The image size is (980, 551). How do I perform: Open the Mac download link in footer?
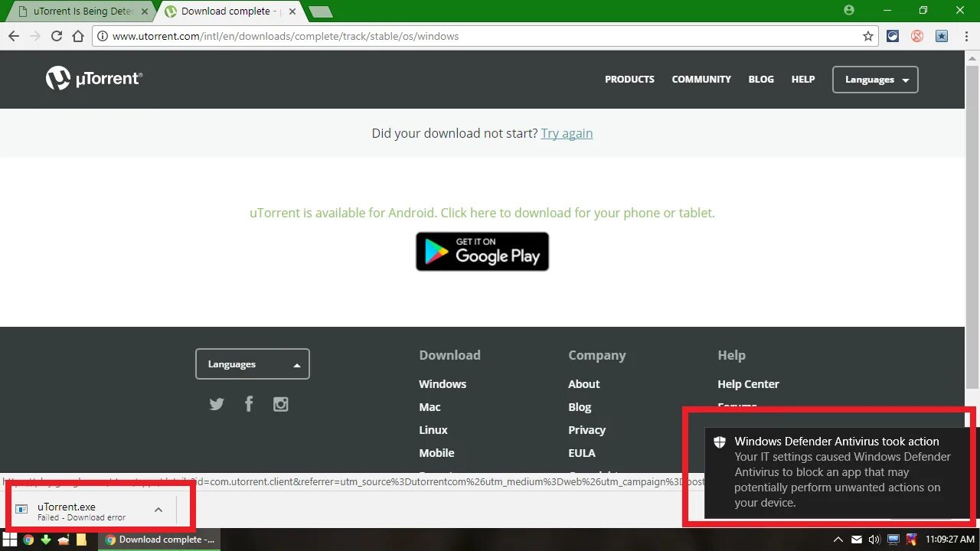430,407
